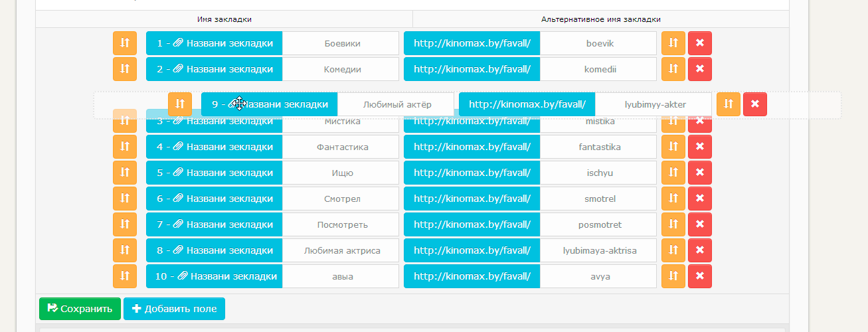
Task: Focus the Любимый актёр name field
Action: click(396, 104)
